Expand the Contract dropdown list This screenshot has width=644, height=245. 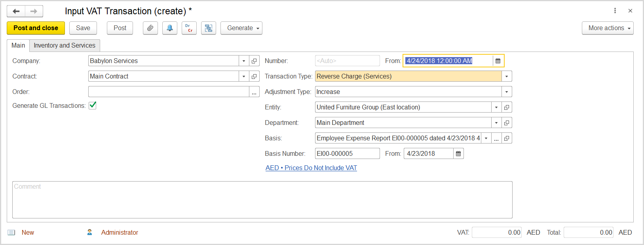pos(244,76)
